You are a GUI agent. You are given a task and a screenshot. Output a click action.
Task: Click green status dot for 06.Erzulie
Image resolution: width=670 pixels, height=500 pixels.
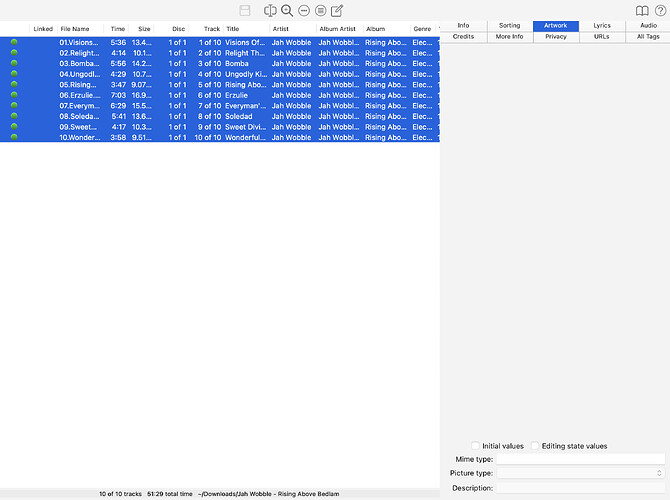[14, 95]
